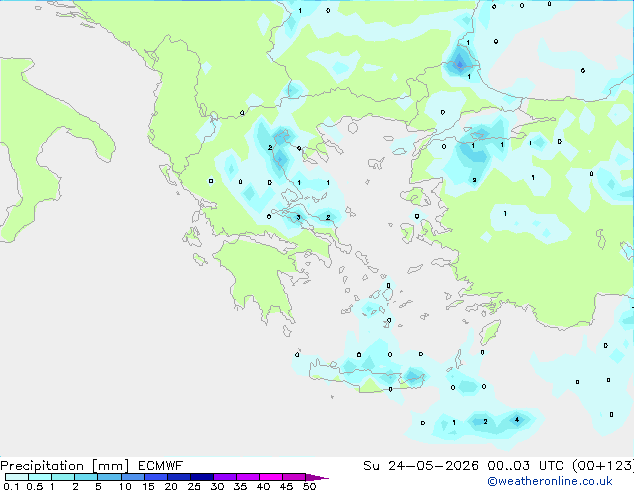
Task: Click the 1–2 mm legend color swatch
Action: coord(63,477)
